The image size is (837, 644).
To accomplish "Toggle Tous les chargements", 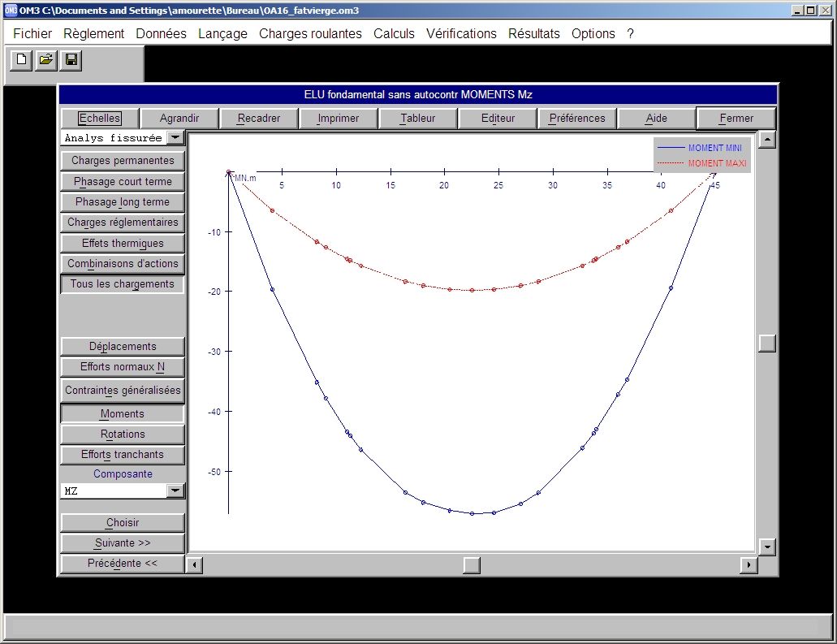I will 123,284.
